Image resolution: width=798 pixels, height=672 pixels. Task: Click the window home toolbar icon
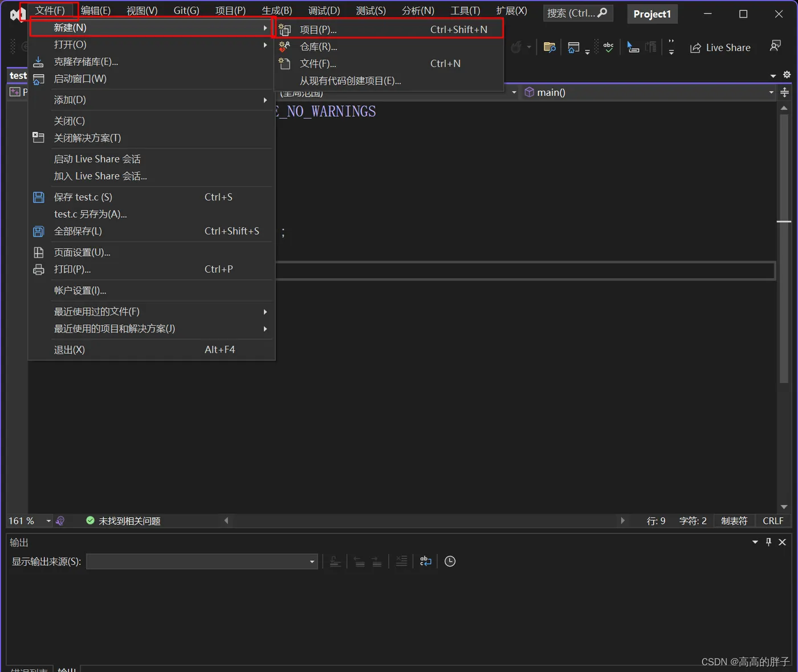(x=573, y=47)
